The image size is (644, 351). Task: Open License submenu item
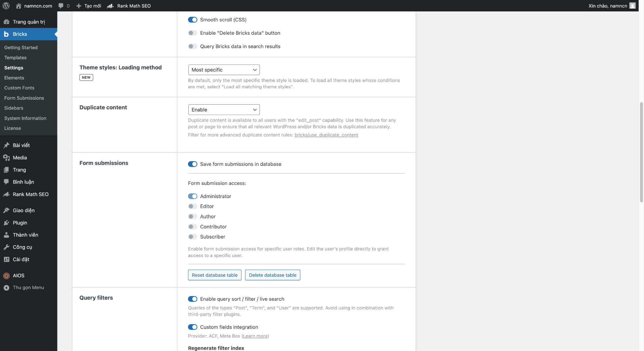(x=12, y=128)
